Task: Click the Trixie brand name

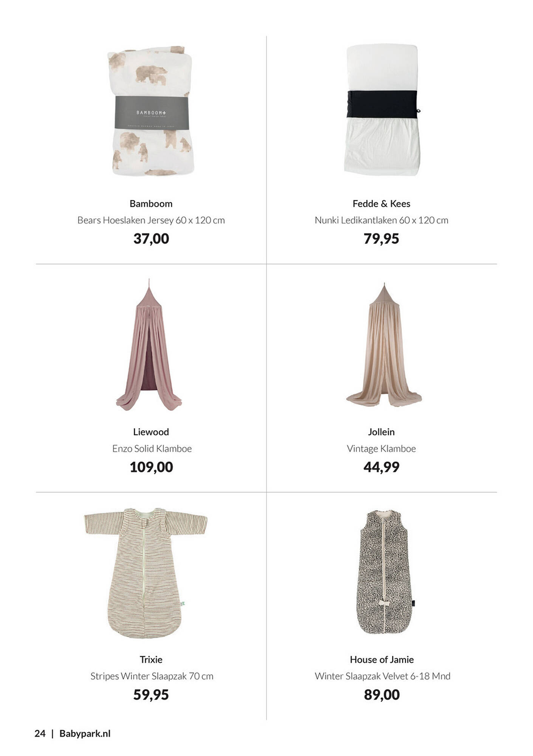Action: (x=151, y=660)
